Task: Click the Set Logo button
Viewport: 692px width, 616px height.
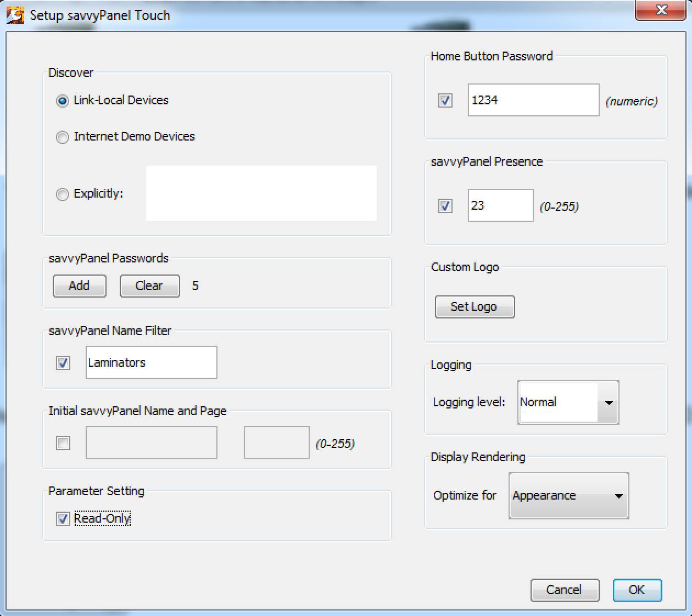Action: point(475,307)
